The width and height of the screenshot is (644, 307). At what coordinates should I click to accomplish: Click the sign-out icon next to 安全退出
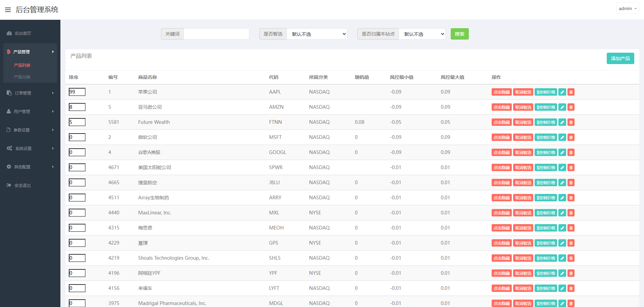tap(9, 185)
